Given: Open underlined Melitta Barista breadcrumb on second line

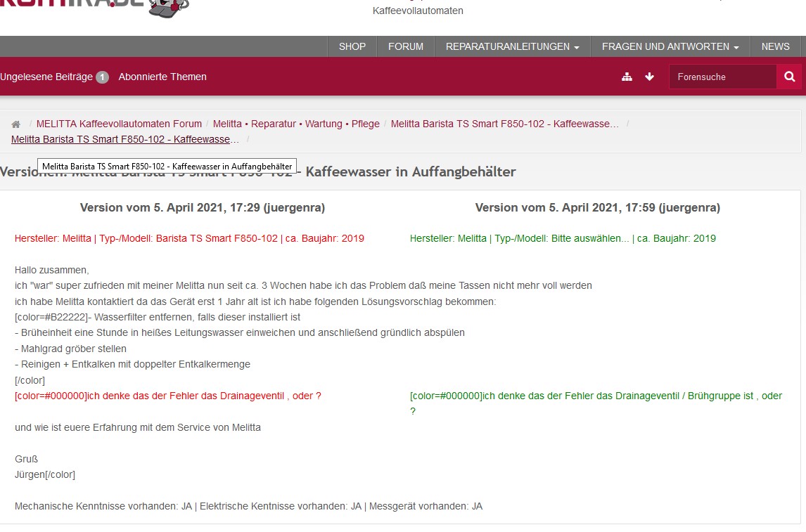Looking at the screenshot, I should (125, 139).
